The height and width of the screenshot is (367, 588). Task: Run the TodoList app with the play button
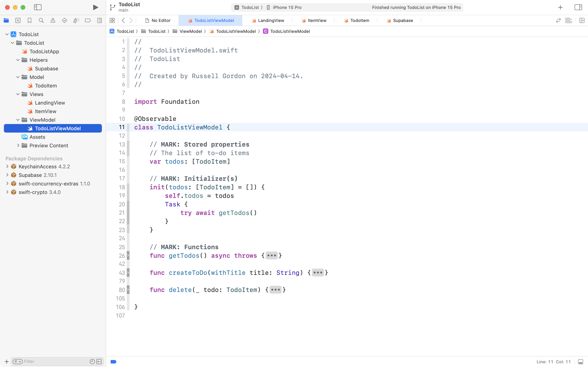click(95, 7)
